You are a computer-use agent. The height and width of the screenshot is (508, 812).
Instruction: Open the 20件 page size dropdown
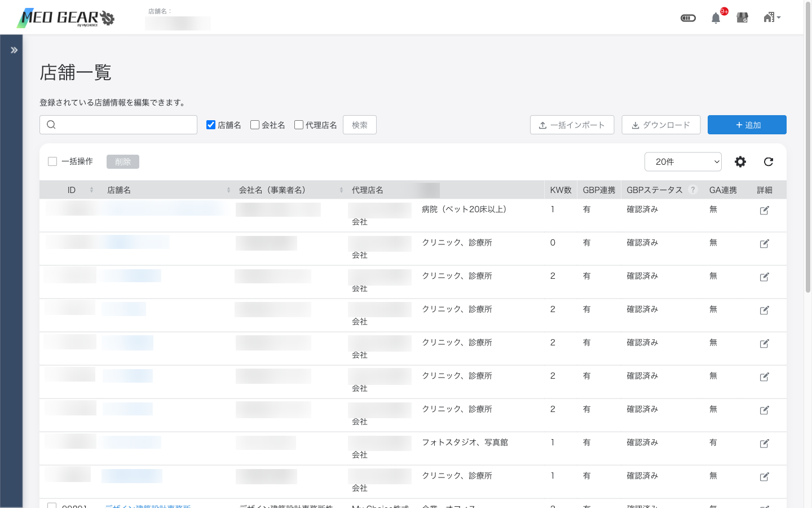click(x=683, y=161)
